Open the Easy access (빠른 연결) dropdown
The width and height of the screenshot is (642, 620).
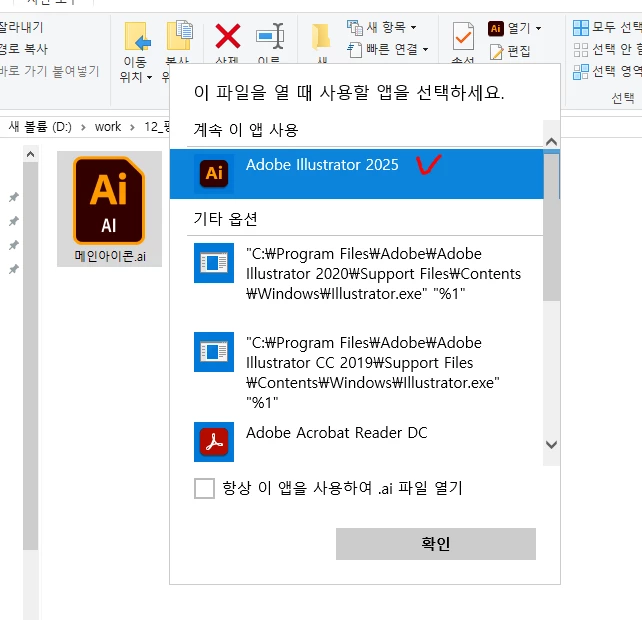[388, 50]
